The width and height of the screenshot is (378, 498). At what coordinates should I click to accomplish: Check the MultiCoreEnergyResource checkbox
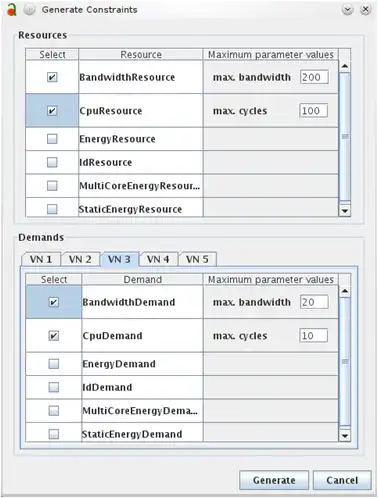(52, 186)
